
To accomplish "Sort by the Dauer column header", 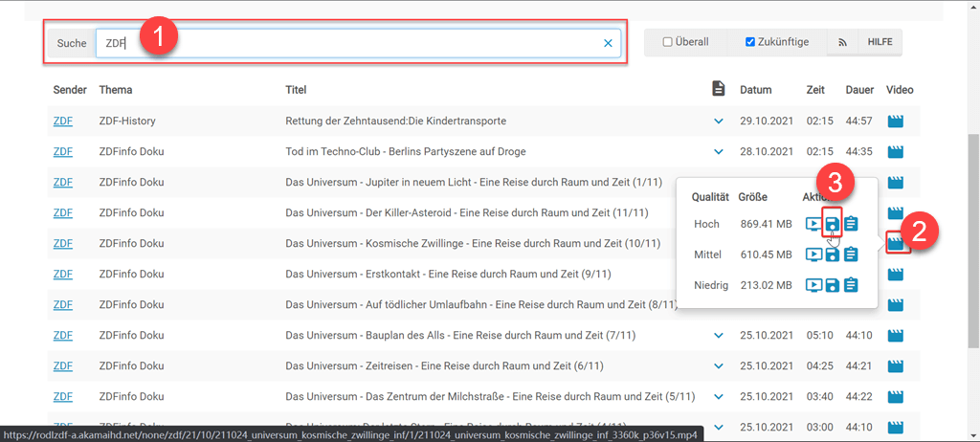I will [x=859, y=90].
